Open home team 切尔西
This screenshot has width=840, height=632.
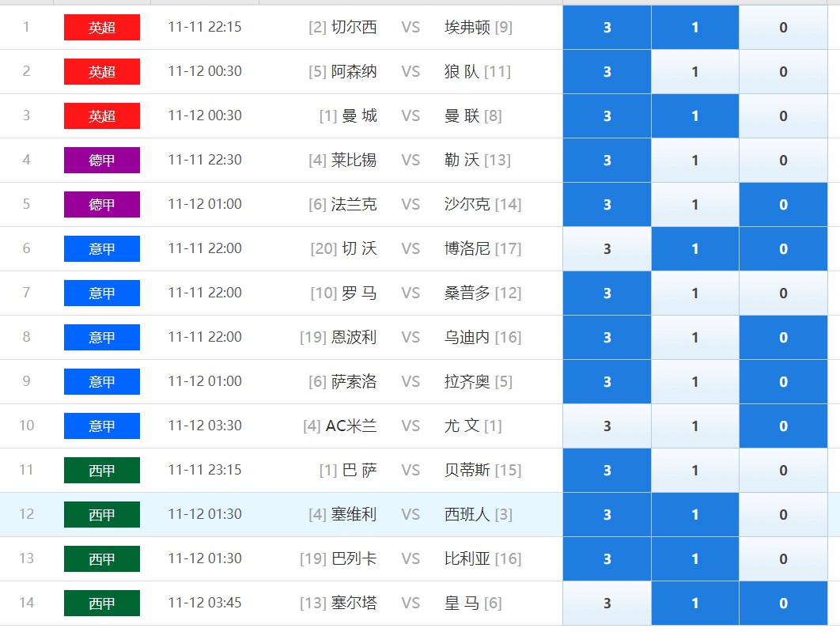[354, 27]
